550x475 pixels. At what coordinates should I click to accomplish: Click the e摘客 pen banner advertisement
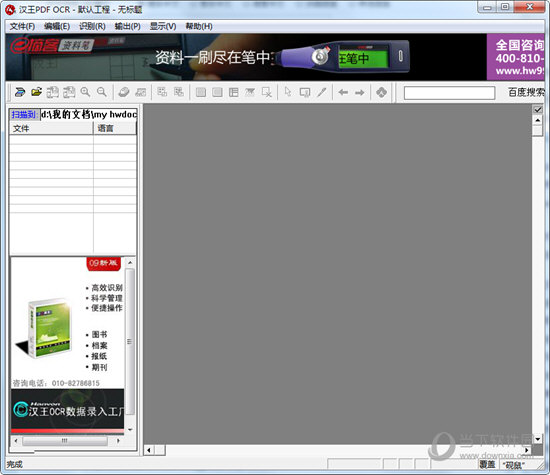tap(246, 57)
